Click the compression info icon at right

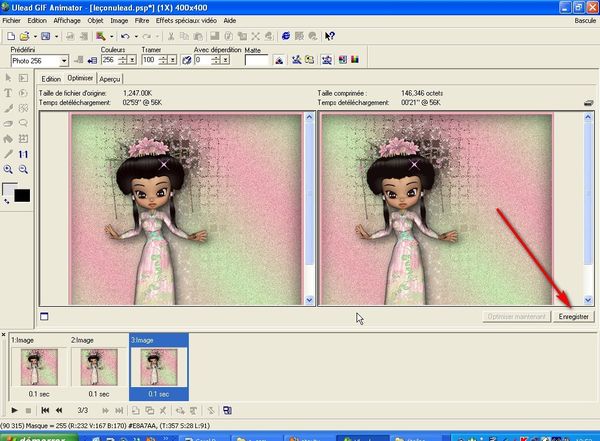tap(589, 103)
